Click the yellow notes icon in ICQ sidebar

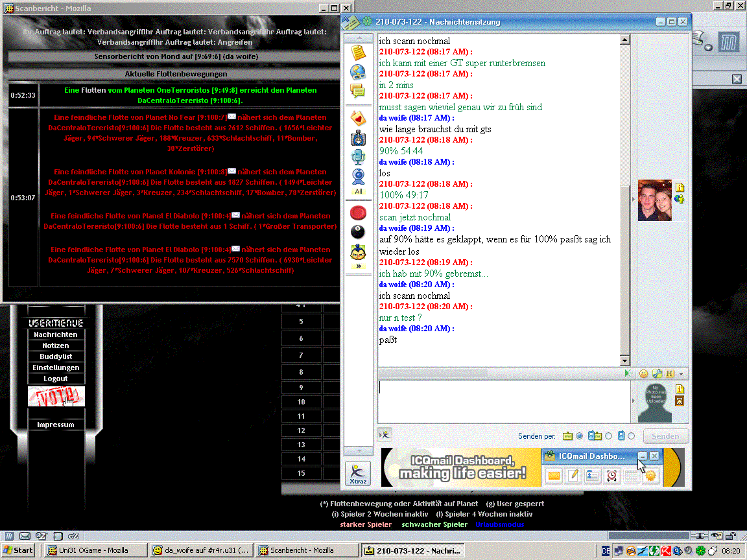[358, 52]
